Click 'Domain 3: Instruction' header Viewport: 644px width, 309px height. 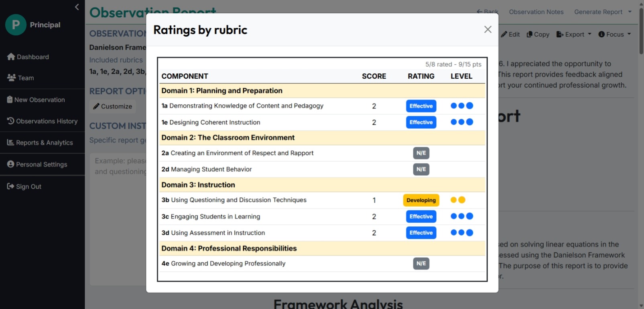point(322,185)
